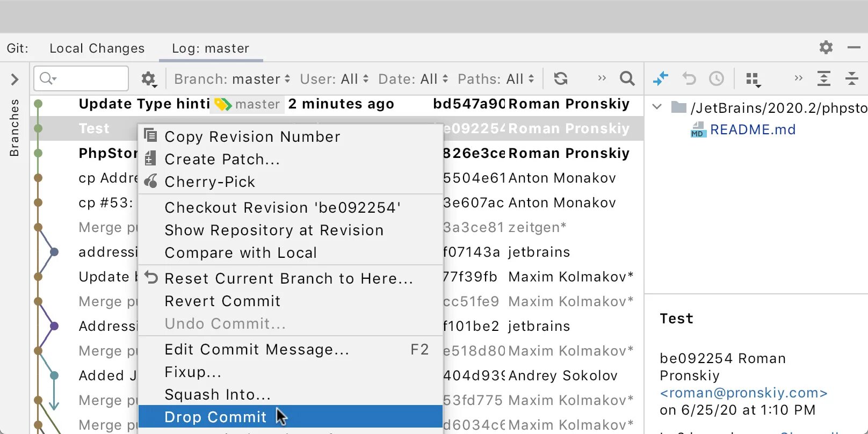
Task: Click Revert selected changes icon
Action: 689,79
